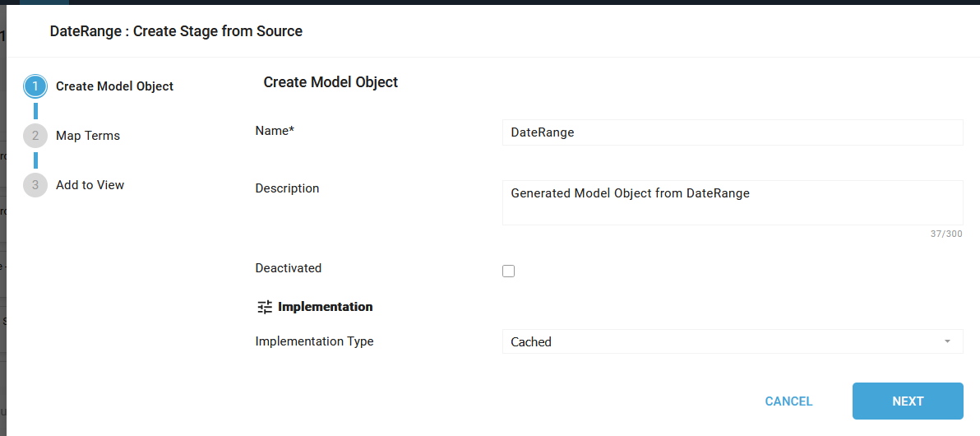Click the step 1 circle icon
Viewport: 980px width, 436px height.
[35, 86]
